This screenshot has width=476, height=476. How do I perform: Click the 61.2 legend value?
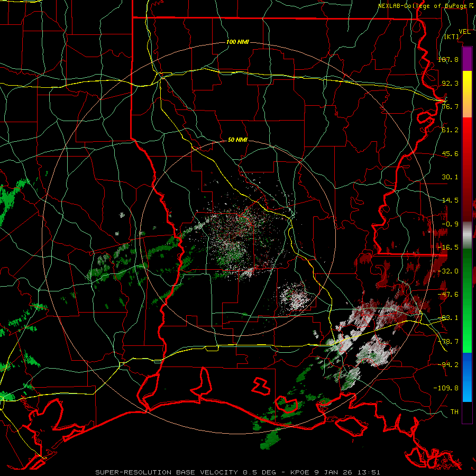pos(450,130)
